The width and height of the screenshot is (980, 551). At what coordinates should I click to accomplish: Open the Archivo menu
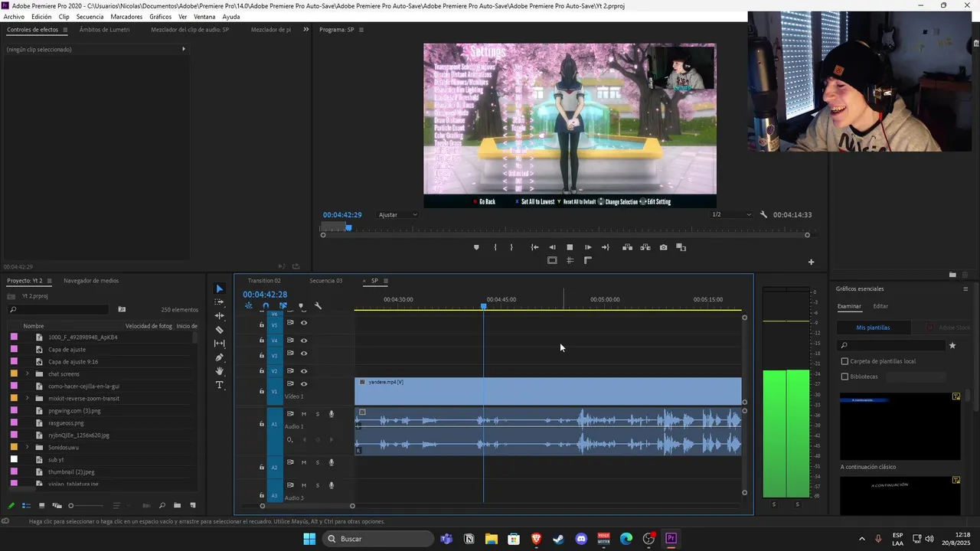click(x=14, y=17)
